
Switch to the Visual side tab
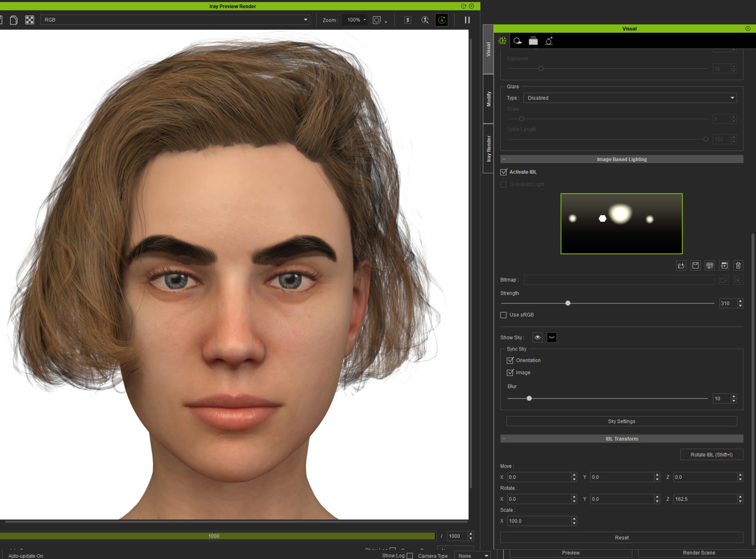(488, 49)
